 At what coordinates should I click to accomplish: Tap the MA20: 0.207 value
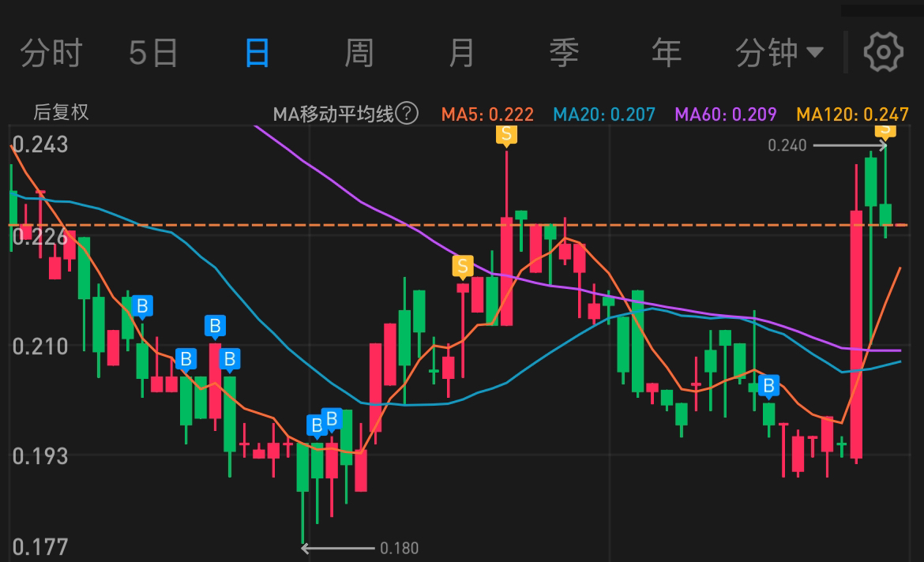tap(604, 114)
